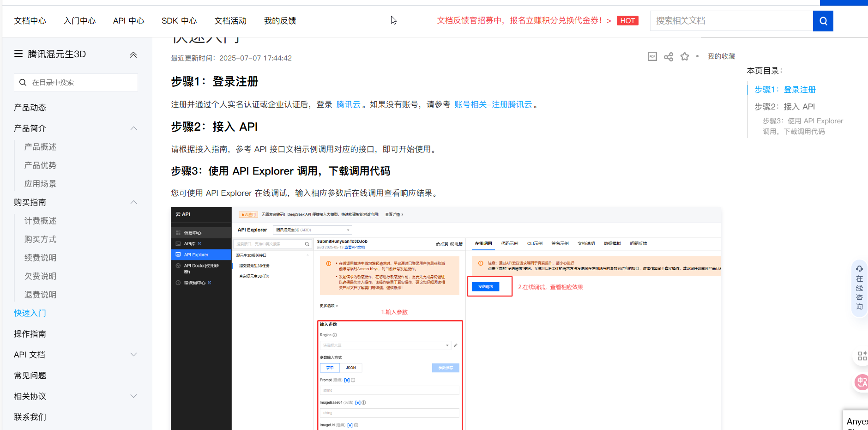Select 应用场景 in the sidebar
Viewport: 868px width, 430px height.
[x=40, y=184]
